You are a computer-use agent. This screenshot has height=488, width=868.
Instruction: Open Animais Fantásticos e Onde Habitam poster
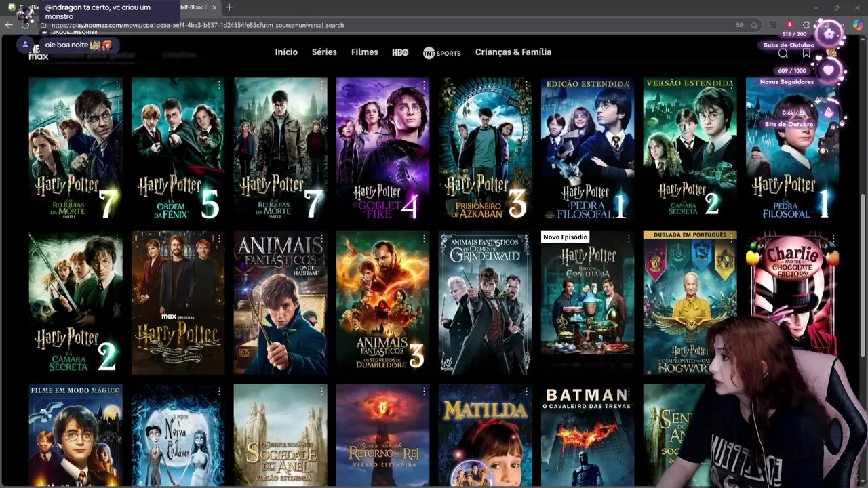click(x=280, y=302)
